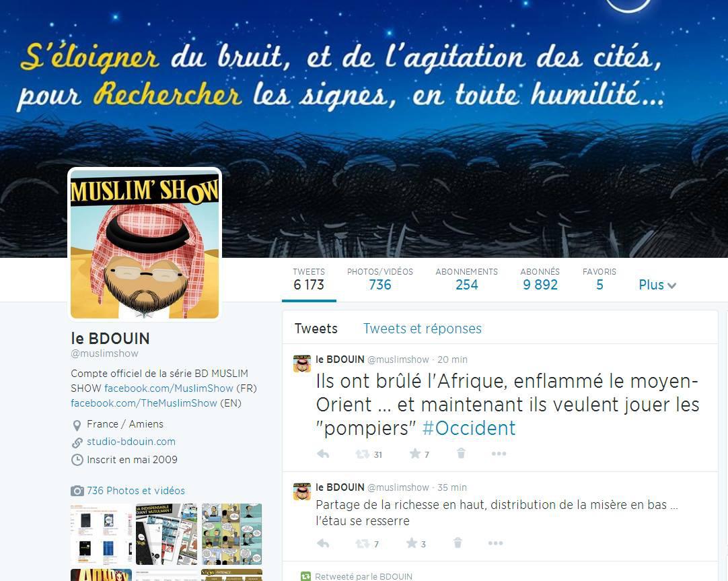Open the ellipsis menu on the 35 min tweet
The height and width of the screenshot is (581, 728).
pos(495,543)
